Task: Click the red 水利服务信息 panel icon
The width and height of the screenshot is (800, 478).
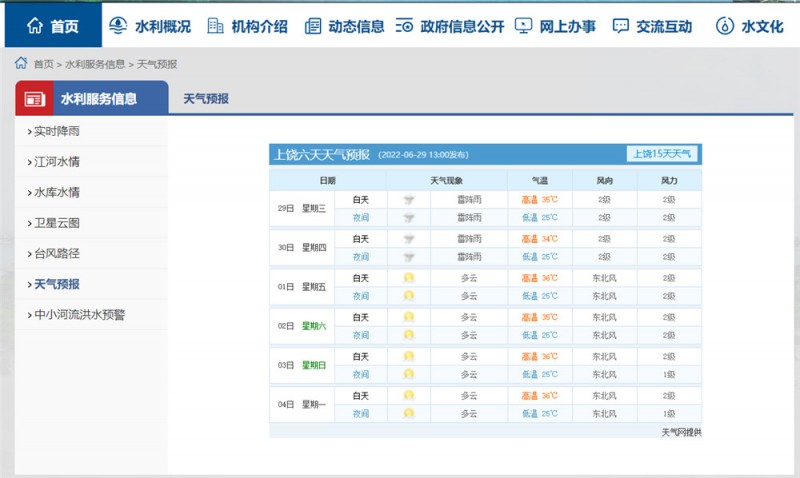Action: (35, 99)
